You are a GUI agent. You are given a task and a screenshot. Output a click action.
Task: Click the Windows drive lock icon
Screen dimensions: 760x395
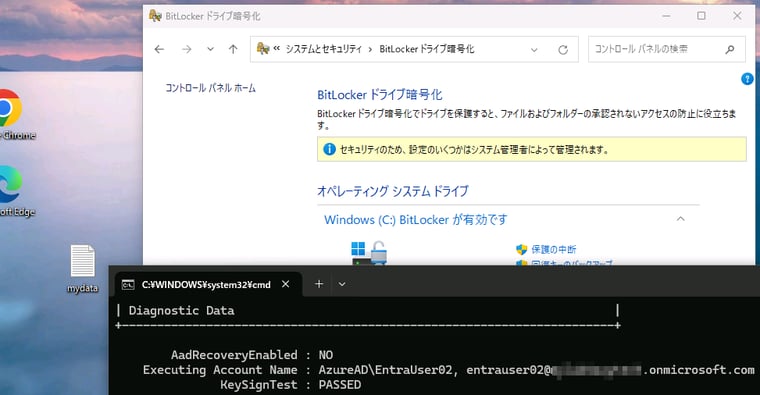369,253
